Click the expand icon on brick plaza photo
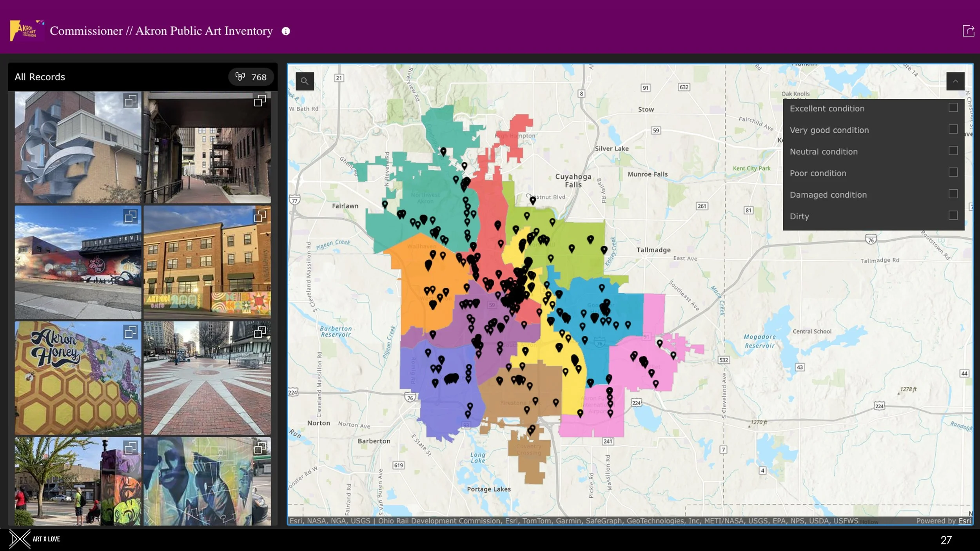The width and height of the screenshot is (980, 551). [260, 332]
